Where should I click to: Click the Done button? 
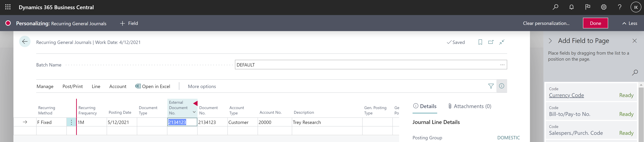click(x=595, y=23)
